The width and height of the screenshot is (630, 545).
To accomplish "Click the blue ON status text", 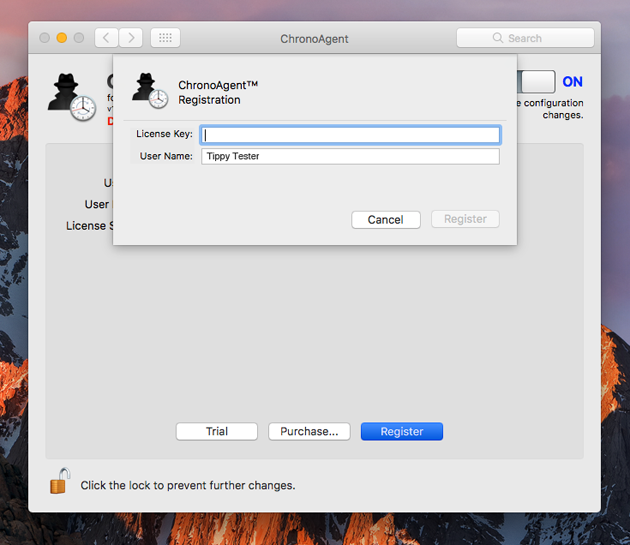I will tap(573, 82).
